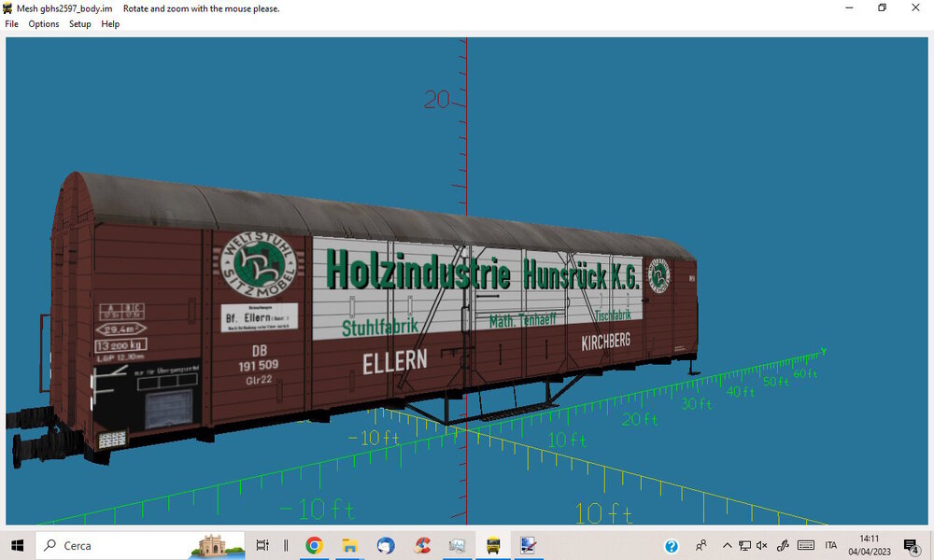Click the mesh viewer app icon in title bar
Viewport: 934px width, 560px height.
tap(7, 8)
